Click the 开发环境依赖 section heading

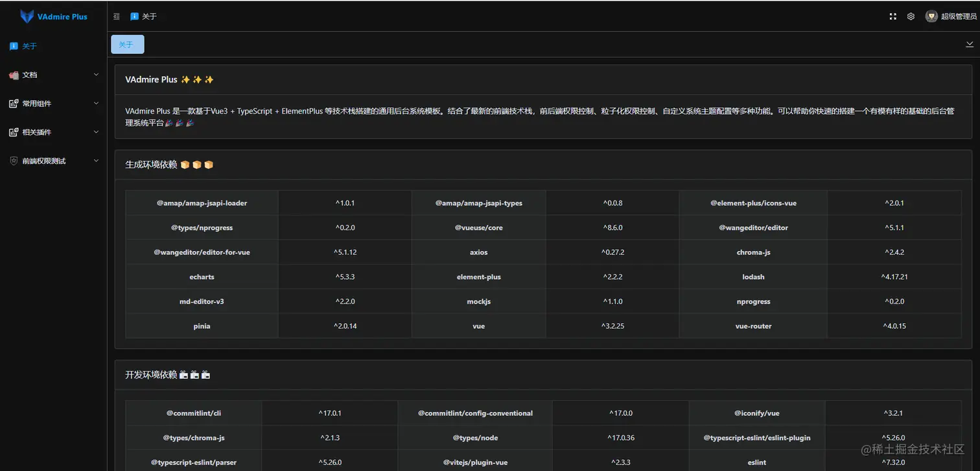[x=151, y=375]
